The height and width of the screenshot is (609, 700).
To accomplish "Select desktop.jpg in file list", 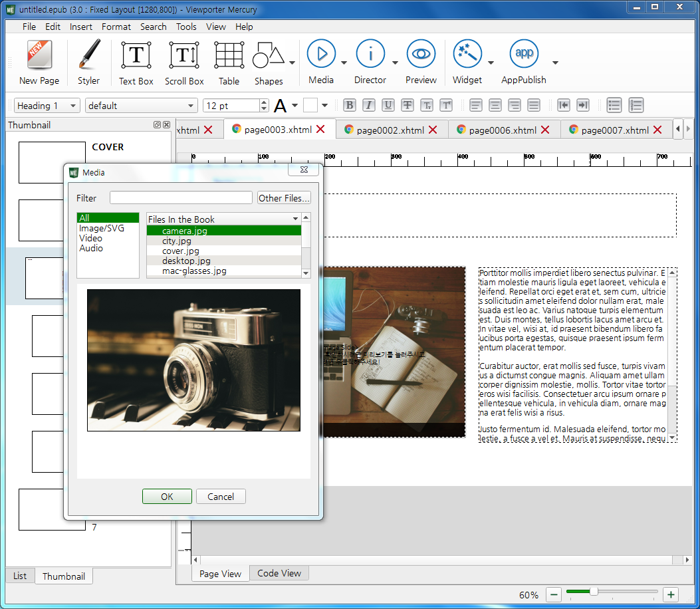I will (x=223, y=261).
